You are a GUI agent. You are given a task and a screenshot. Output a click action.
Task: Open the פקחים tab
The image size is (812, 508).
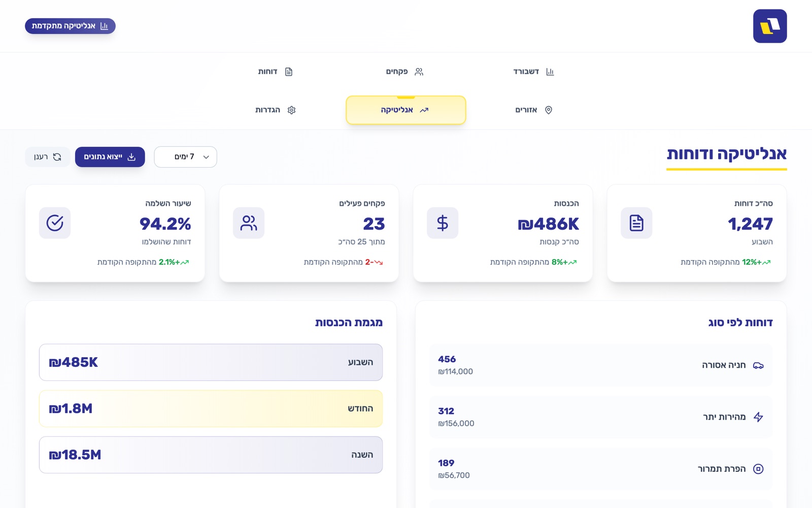(x=405, y=72)
